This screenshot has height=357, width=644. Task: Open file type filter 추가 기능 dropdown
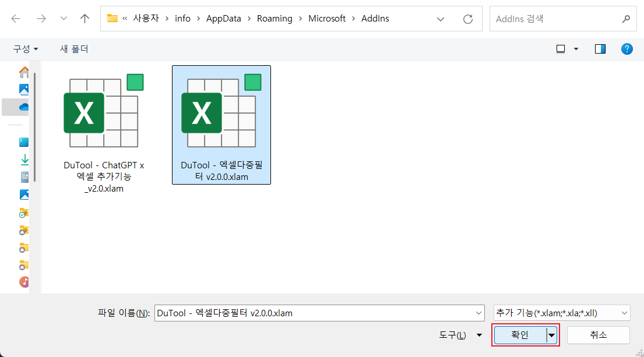pyautogui.click(x=562, y=313)
